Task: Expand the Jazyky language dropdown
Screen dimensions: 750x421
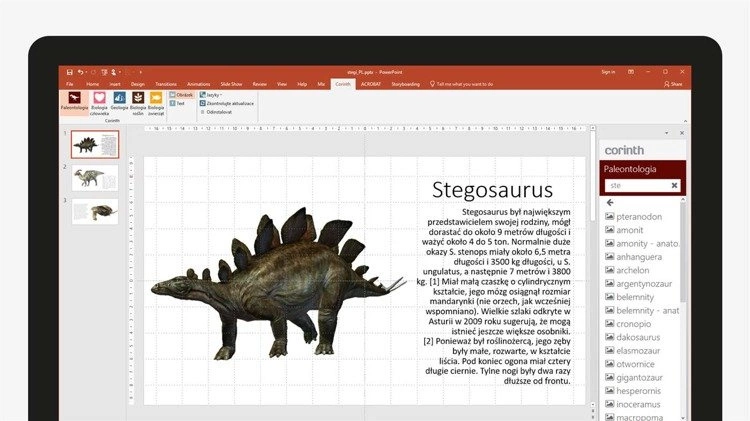Action: coord(212,94)
